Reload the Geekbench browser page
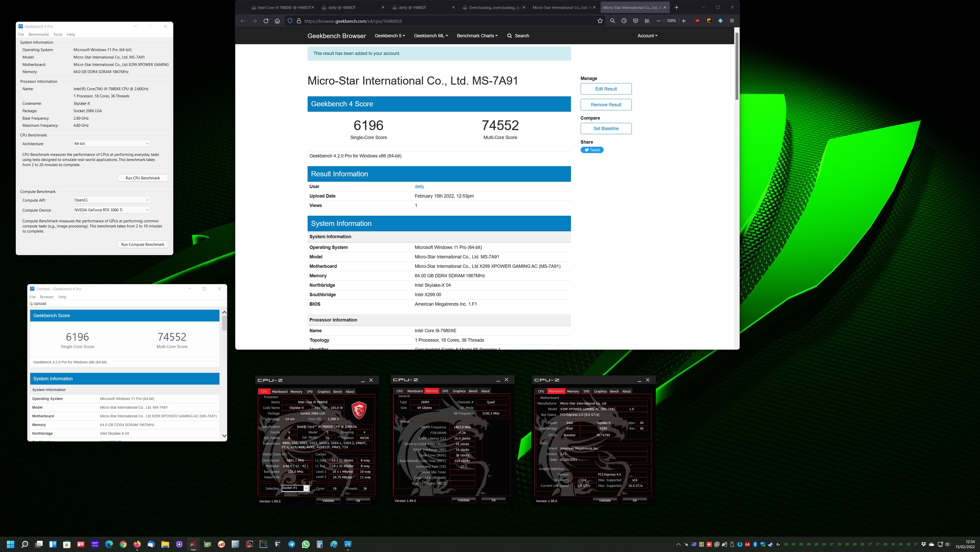 266,21
